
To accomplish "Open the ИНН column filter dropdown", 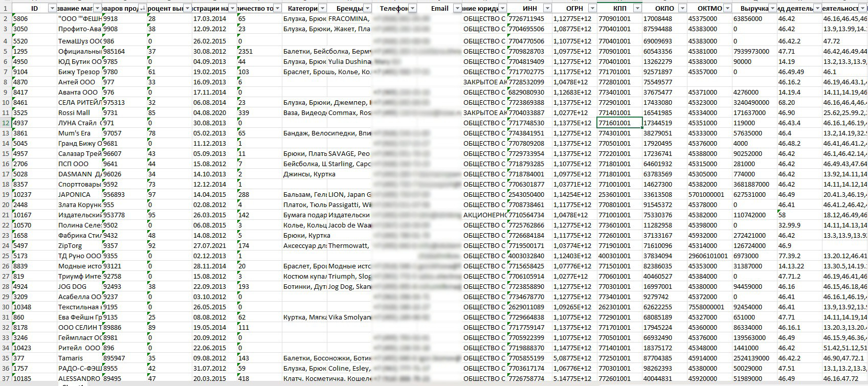I will [x=548, y=8].
